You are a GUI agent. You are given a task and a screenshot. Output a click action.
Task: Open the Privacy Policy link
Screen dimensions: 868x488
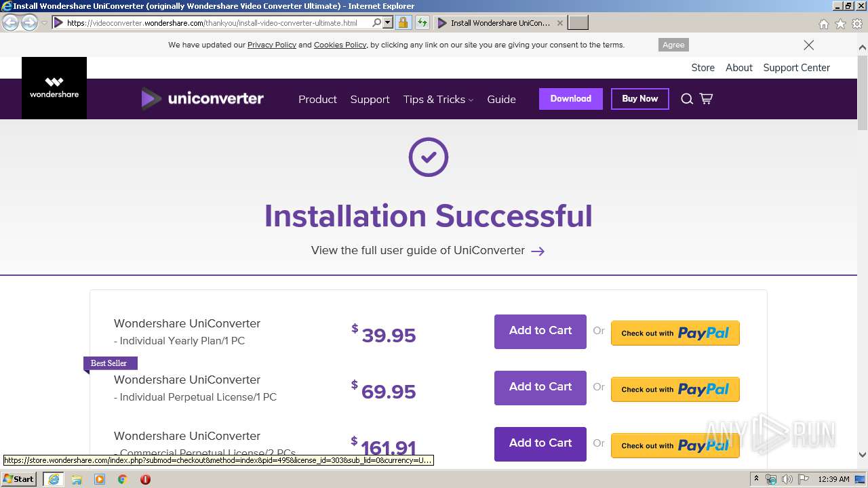(272, 45)
